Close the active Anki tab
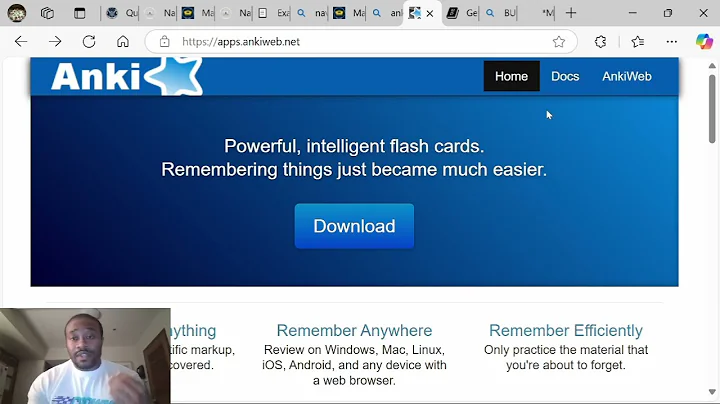The height and width of the screenshot is (404, 720). [x=430, y=14]
